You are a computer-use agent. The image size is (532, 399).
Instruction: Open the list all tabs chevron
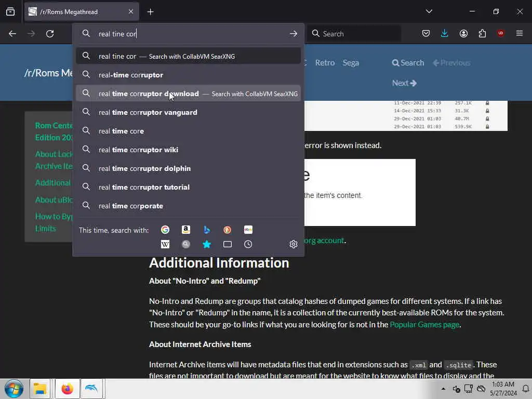tap(429, 11)
